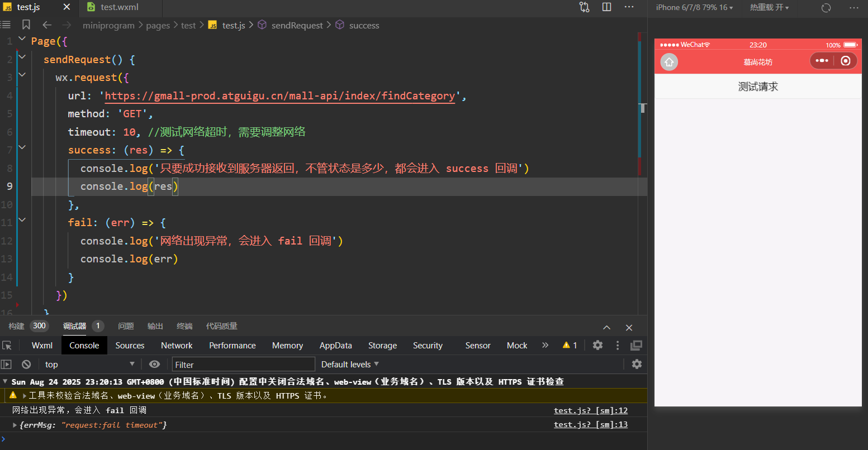Switch to the 问题 panel tab

click(x=126, y=326)
